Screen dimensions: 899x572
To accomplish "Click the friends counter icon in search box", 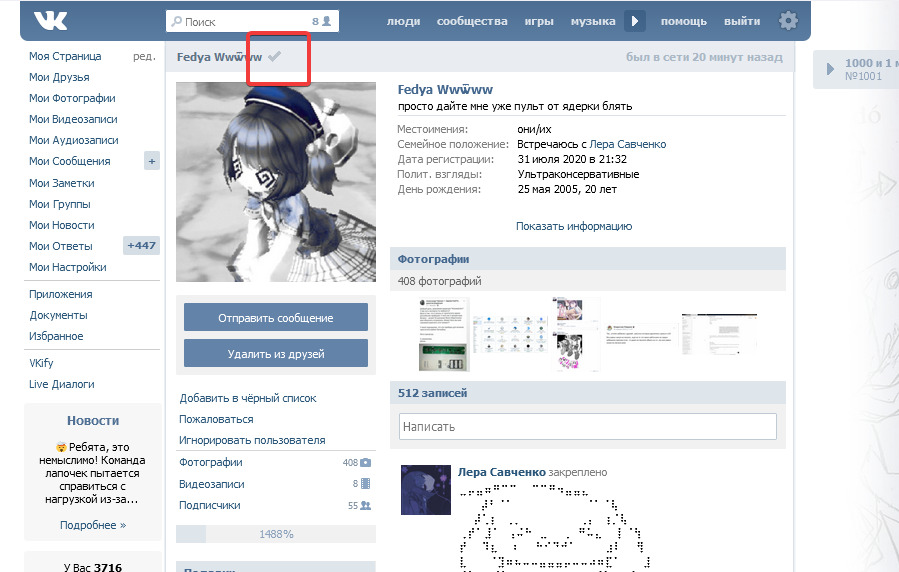I will 326,21.
